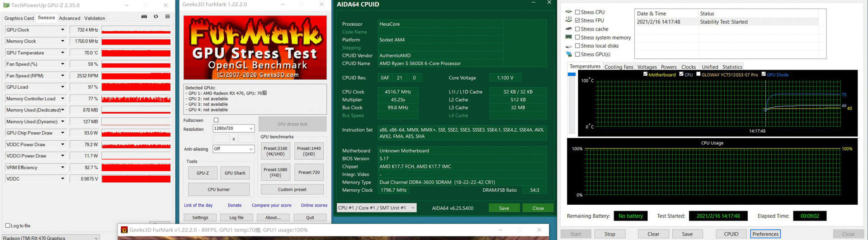Click CPUID button in stability test
This screenshot has height=240, width=868.
coord(731,234)
